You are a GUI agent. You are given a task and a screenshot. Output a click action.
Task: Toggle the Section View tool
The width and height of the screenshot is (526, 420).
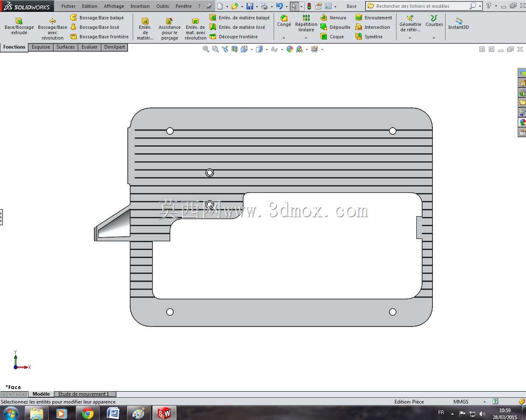[235, 49]
